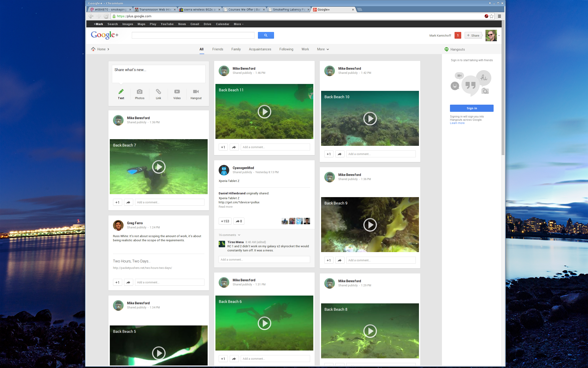Viewport: 588px width, 368px height.
Task: Go back with browser back arrow
Action: point(91,16)
